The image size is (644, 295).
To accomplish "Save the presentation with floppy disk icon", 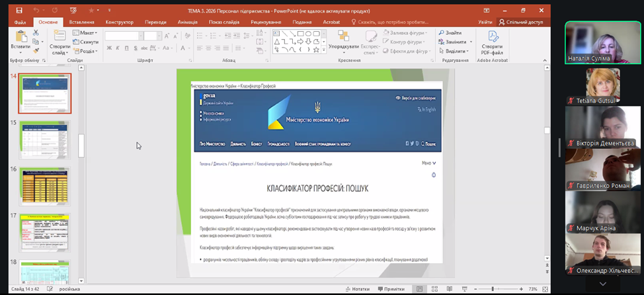I will pos(19,11).
